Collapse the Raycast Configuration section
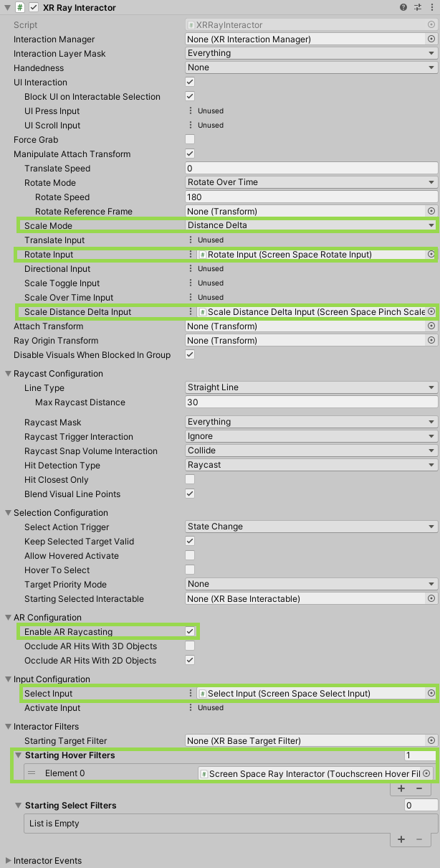 9,374
